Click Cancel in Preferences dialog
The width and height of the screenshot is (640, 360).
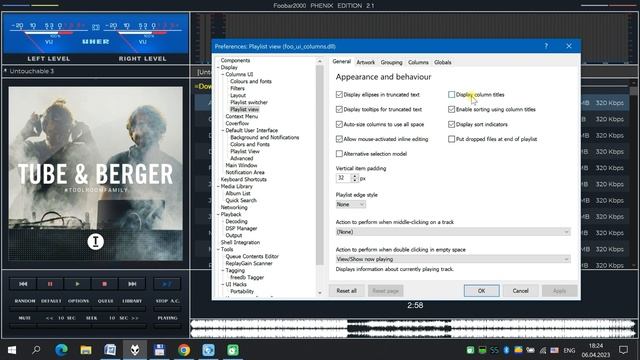[520, 291]
